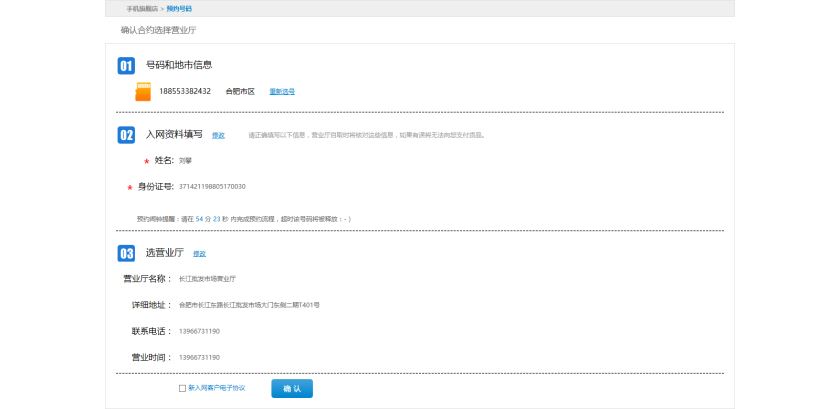Click the 号码和地市信息 section heading
Image resolution: width=840 pixels, height=409 pixels.
click(179, 65)
